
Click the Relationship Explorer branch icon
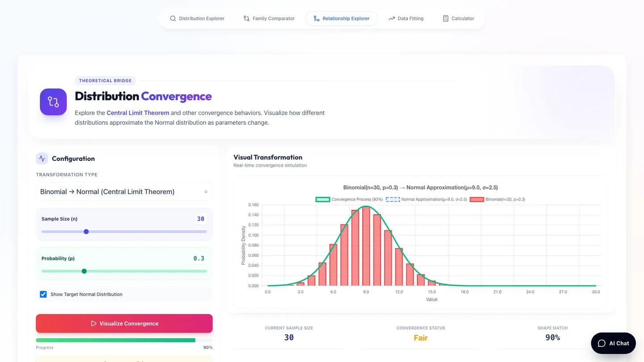point(317,18)
